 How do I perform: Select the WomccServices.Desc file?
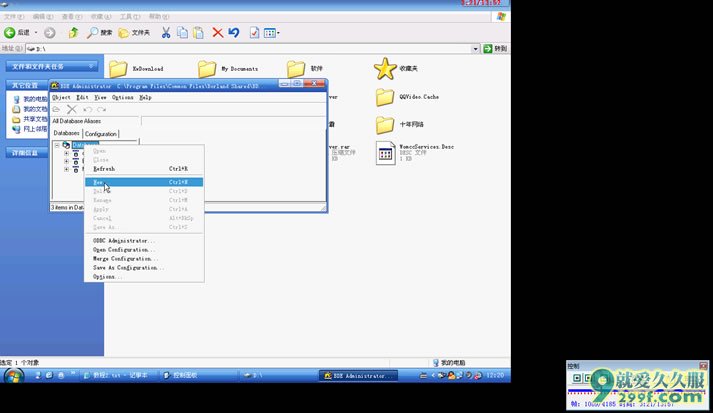415,153
